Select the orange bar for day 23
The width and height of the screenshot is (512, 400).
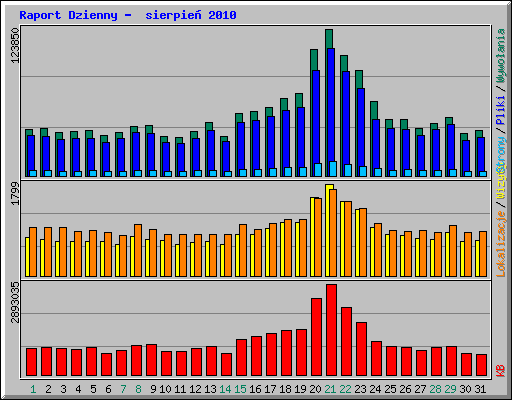363,243
